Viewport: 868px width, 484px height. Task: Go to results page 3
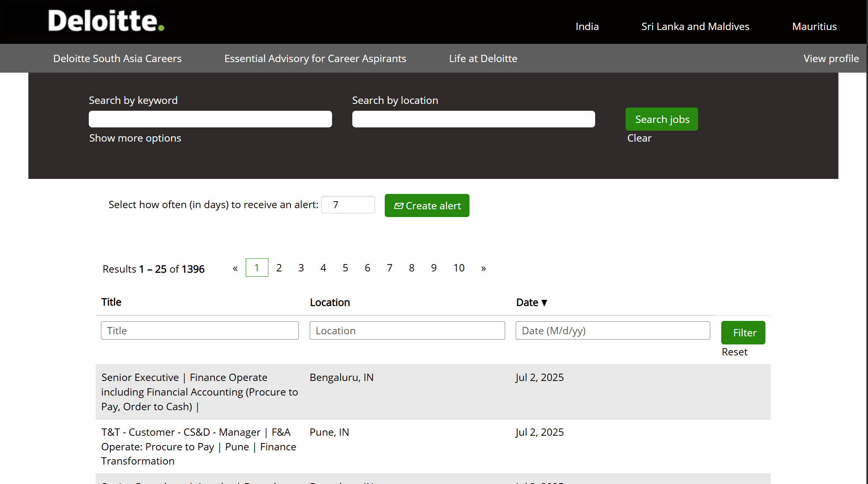(x=301, y=268)
